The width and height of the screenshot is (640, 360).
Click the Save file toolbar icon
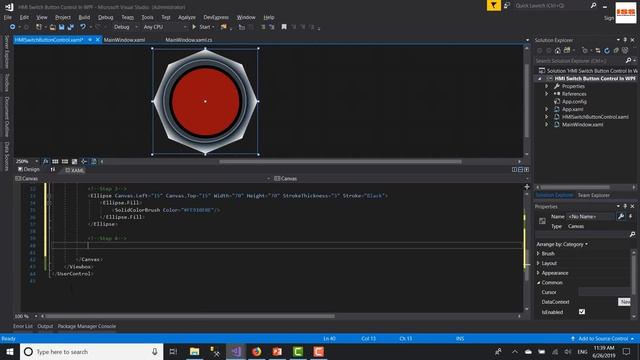(61, 27)
